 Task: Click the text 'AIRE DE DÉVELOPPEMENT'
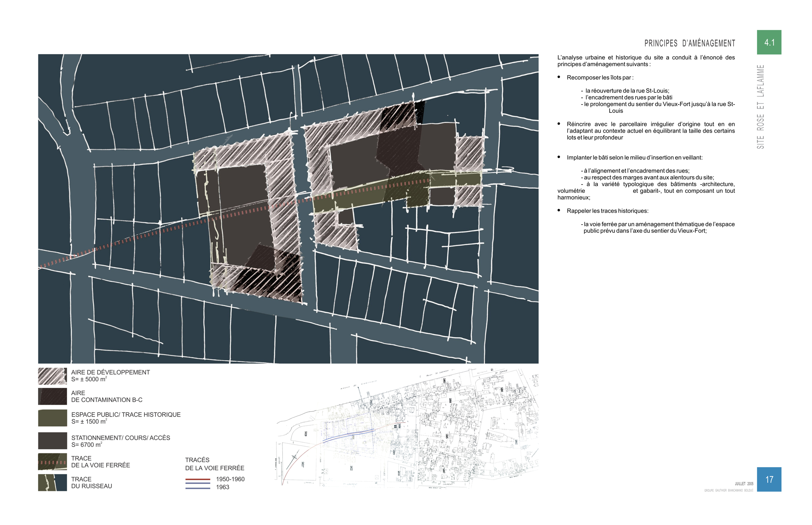(111, 372)
